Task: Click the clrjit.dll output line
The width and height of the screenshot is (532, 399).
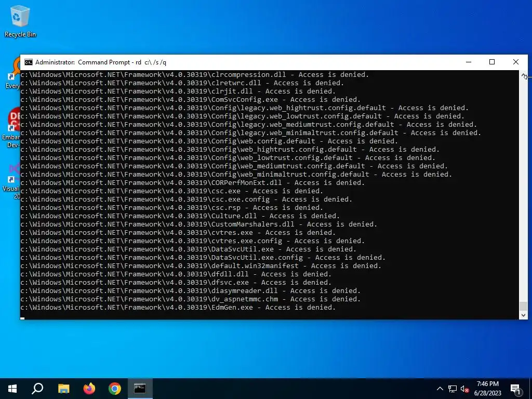Action: pyautogui.click(x=178, y=91)
